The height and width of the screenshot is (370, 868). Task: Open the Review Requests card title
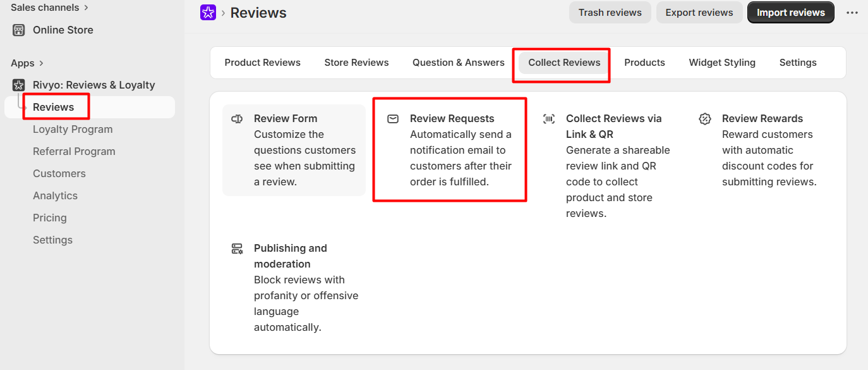click(452, 118)
